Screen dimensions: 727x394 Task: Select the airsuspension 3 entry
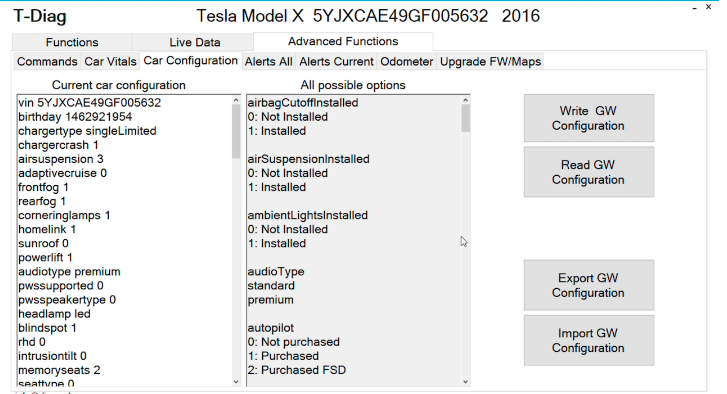[61, 159]
